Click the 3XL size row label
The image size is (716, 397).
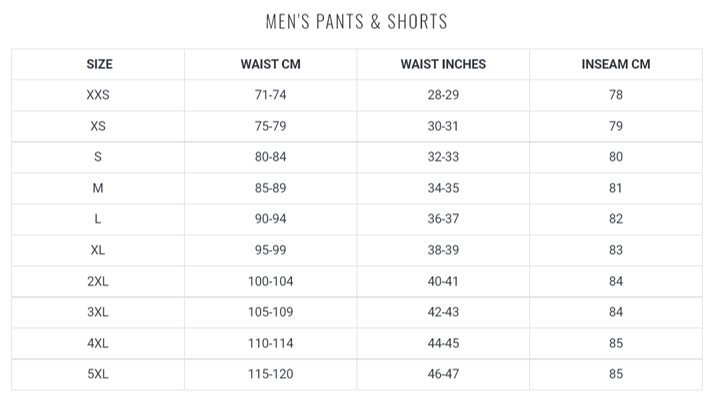pos(98,312)
